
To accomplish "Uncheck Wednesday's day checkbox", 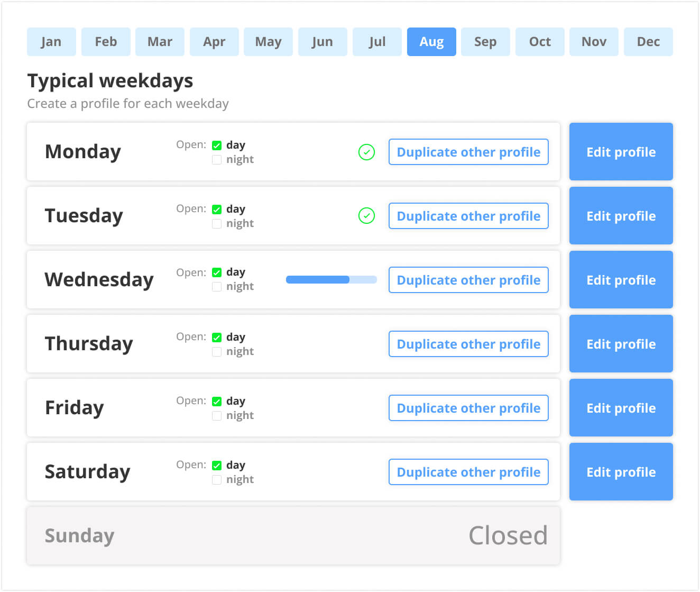I will click(217, 272).
